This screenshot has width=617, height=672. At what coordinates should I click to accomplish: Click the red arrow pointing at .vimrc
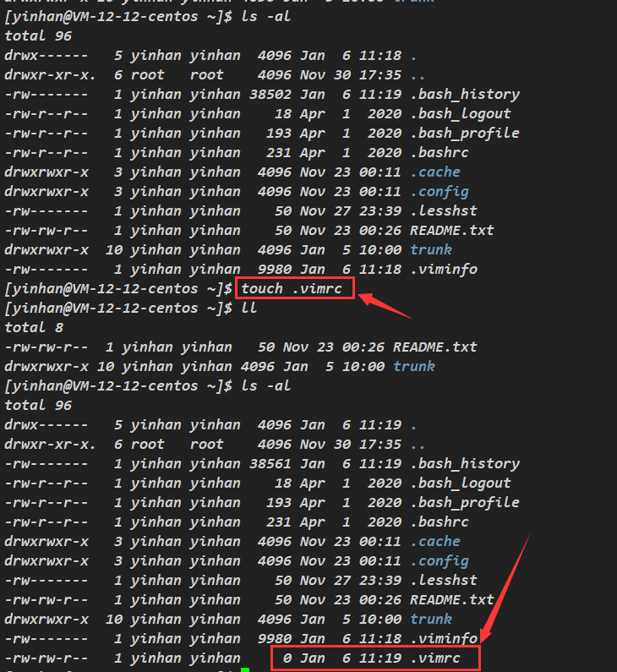click(x=505, y=589)
